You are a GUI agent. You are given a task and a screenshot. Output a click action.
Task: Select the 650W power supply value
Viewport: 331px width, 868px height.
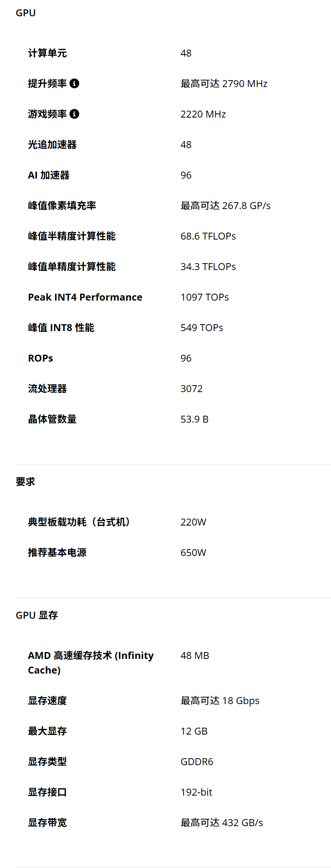pyautogui.click(x=193, y=553)
